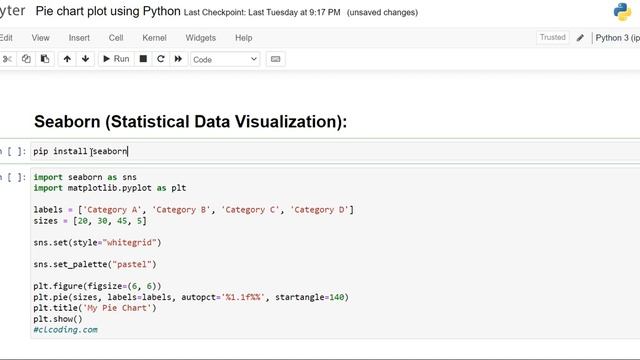
Task: Select the Seaborn Statistical Data Visualization heading
Action: pyautogui.click(x=191, y=122)
